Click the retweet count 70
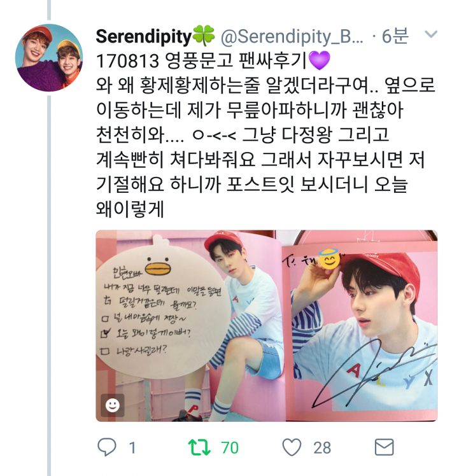Viewport: 452px width, 476px height. pyautogui.click(x=230, y=448)
